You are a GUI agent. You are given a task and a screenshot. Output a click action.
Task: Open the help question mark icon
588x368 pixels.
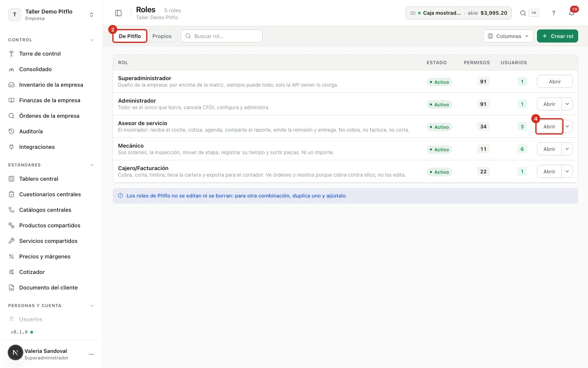click(554, 13)
